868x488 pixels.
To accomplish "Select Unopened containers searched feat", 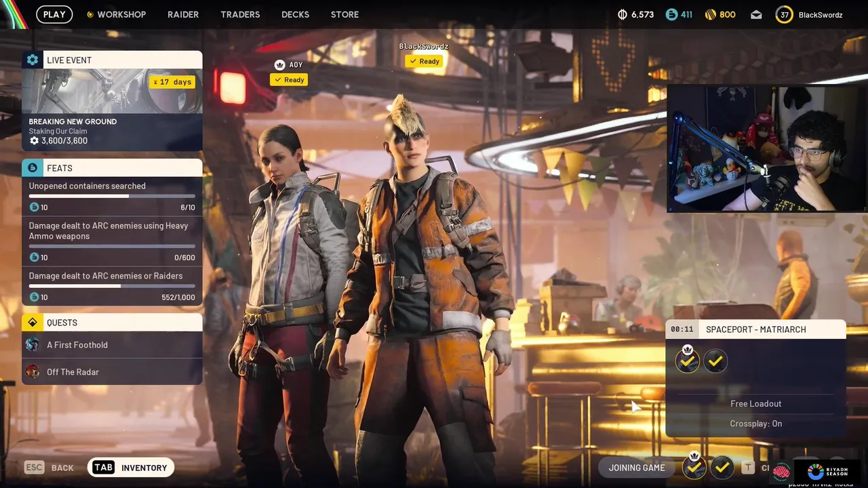I will [112, 196].
